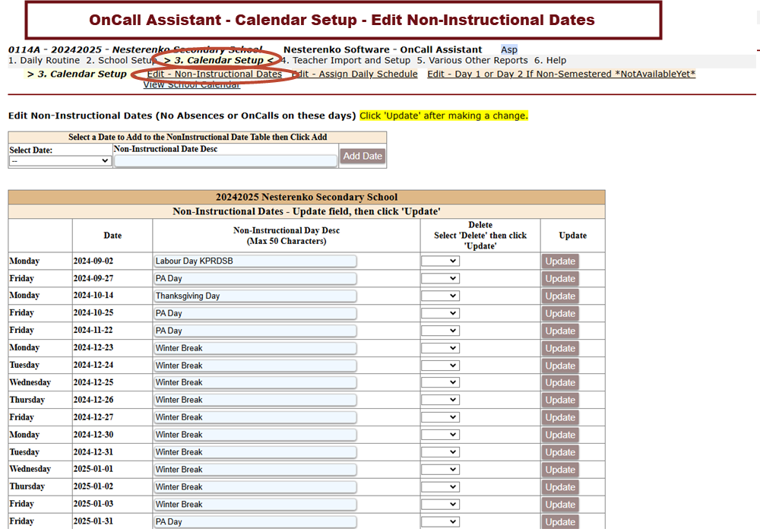This screenshot has height=532, width=760.
Task: Click the View School Calendar link
Action: click(192, 85)
